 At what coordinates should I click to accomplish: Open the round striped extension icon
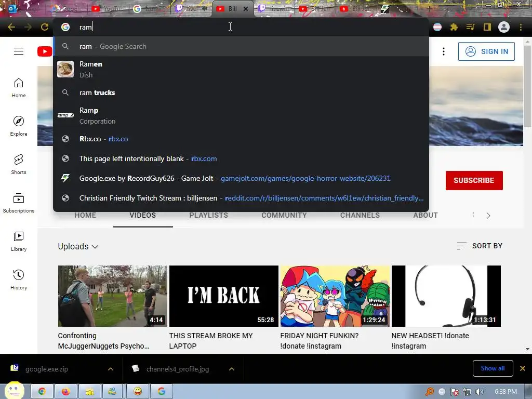point(437,27)
